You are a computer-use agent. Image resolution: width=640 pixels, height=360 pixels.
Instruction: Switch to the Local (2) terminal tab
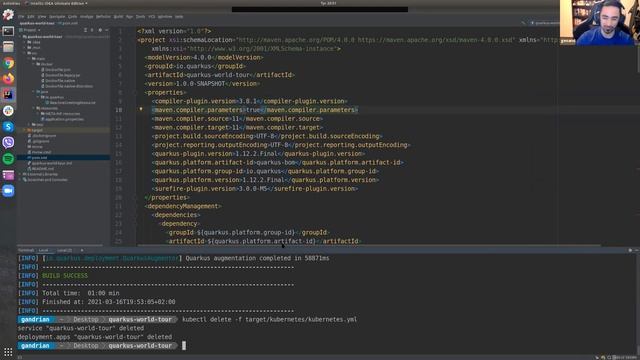(x=64, y=250)
